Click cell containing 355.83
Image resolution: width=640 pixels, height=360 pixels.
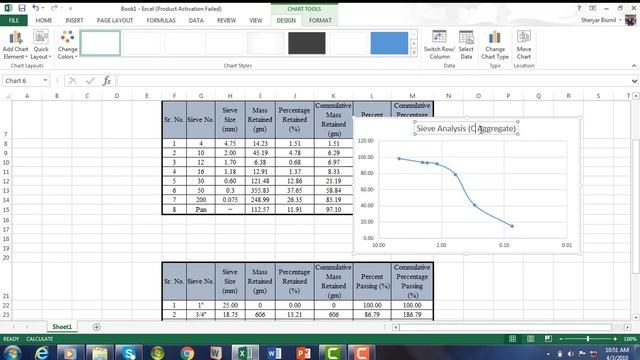click(260, 191)
